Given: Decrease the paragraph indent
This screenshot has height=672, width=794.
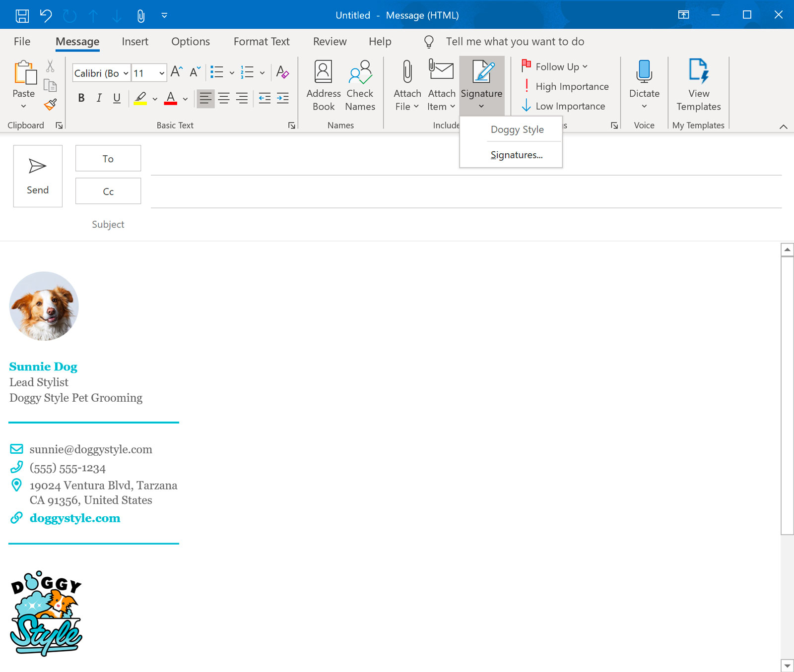Looking at the screenshot, I should (265, 98).
